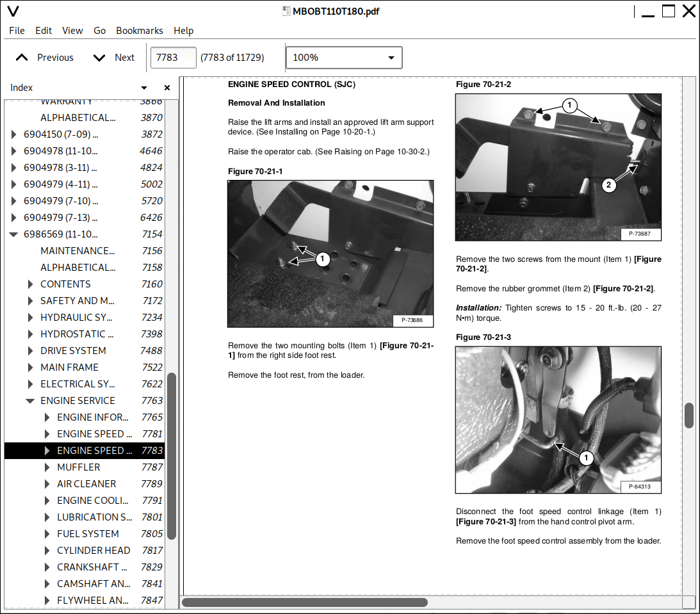Open the 100% zoom level dropdown
This screenshot has height=614, width=700.
coord(343,58)
